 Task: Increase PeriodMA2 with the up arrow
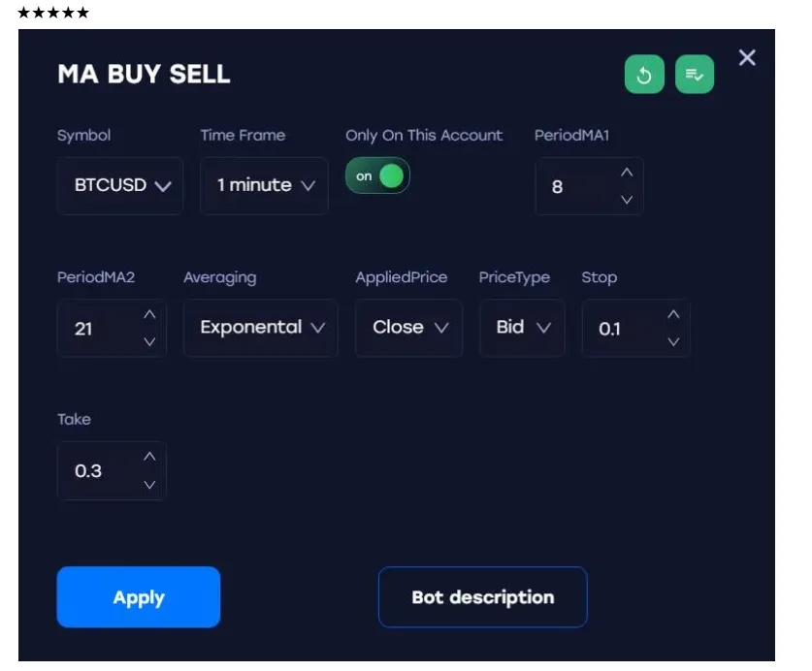point(149,315)
